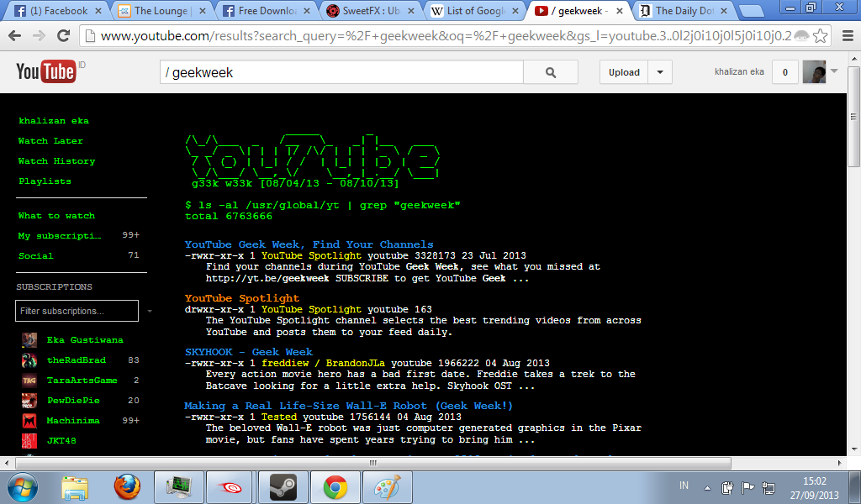Click the magnifier search button
The height and width of the screenshot is (504, 861).
coord(550,72)
